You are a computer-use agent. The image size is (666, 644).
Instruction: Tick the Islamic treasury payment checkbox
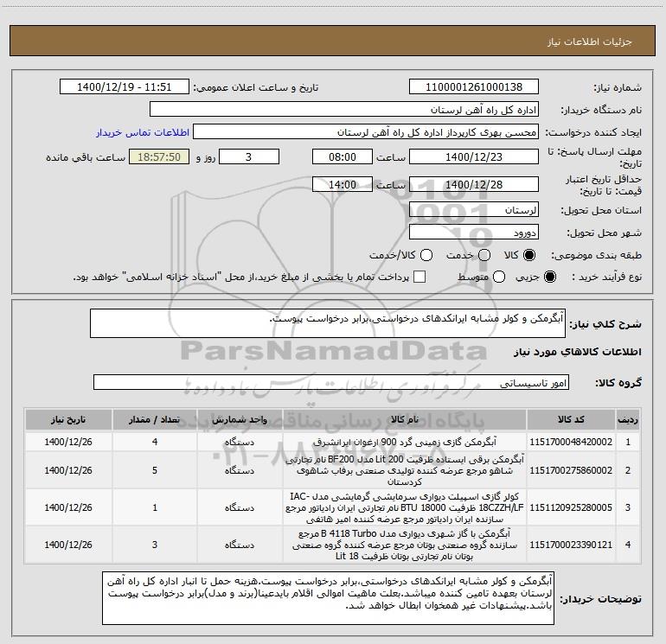[419, 277]
